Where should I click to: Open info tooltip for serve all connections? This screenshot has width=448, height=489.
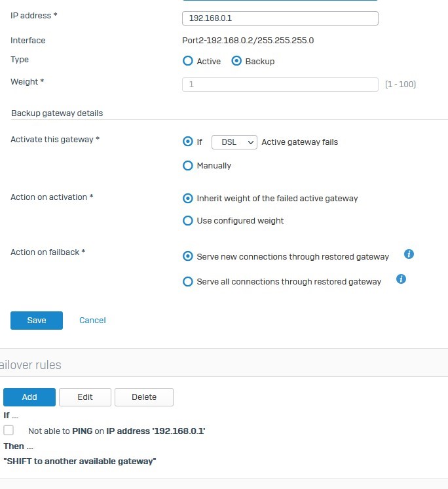click(401, 279)
